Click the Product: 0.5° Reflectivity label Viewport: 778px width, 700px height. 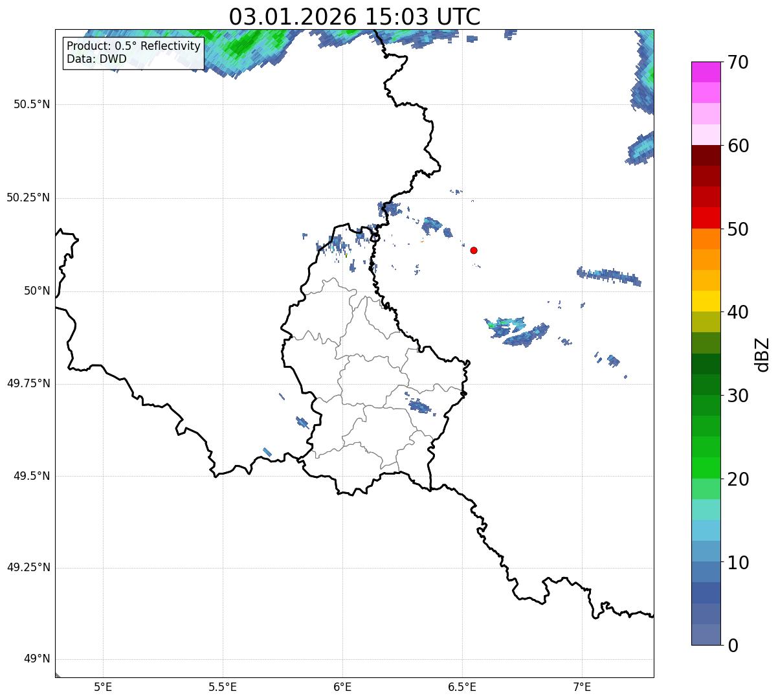[133, 47]
